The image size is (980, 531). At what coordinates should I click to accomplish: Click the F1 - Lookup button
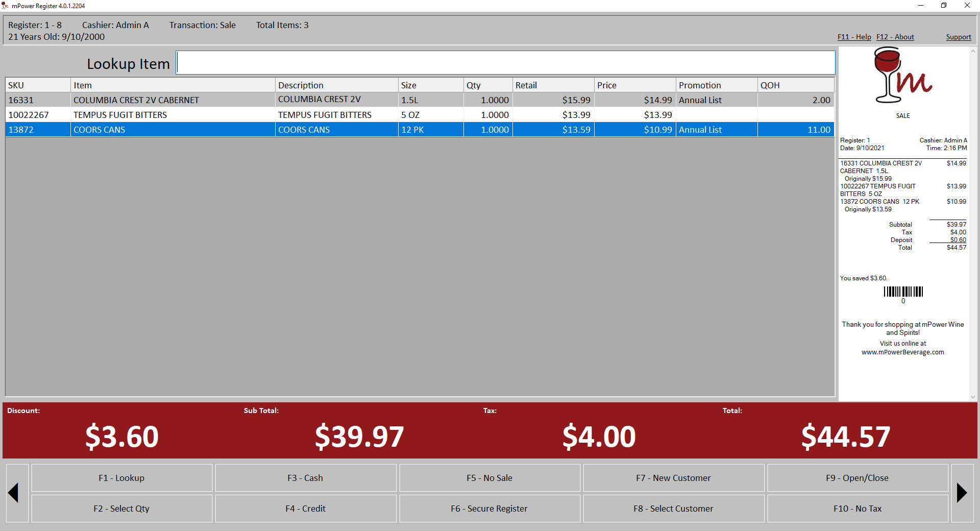(121, 478)
